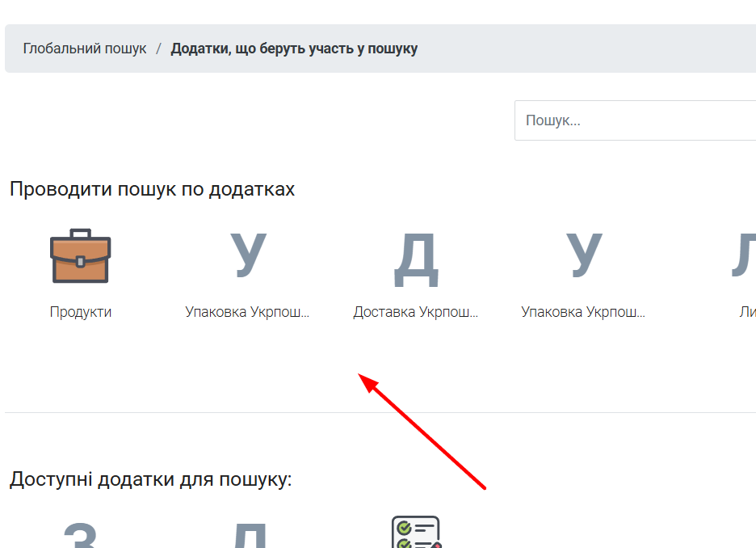Add the З app from available apps
Image resolution: width=756 pixels, height=548 pixels.
point(80,535)
